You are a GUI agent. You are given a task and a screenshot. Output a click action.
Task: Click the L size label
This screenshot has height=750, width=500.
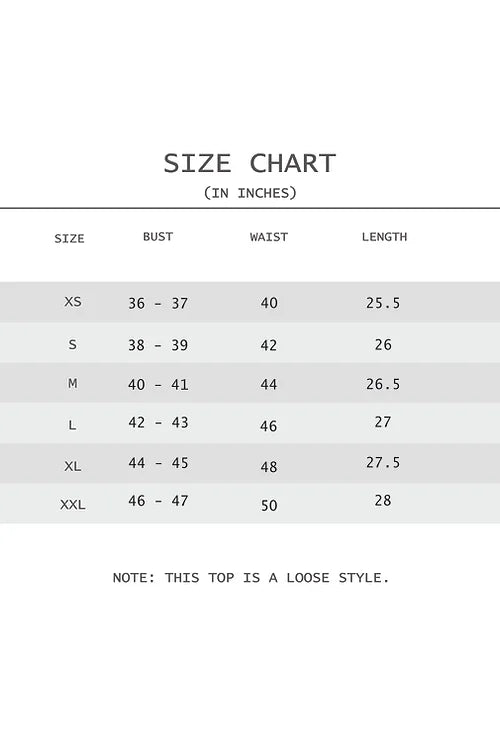[72, 425]
